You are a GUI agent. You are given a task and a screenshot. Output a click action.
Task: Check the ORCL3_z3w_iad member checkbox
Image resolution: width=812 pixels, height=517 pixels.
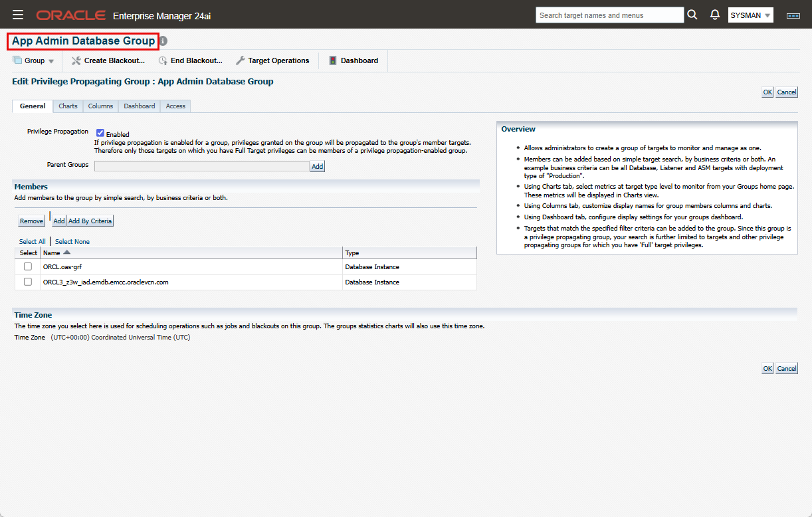[27, 282]
